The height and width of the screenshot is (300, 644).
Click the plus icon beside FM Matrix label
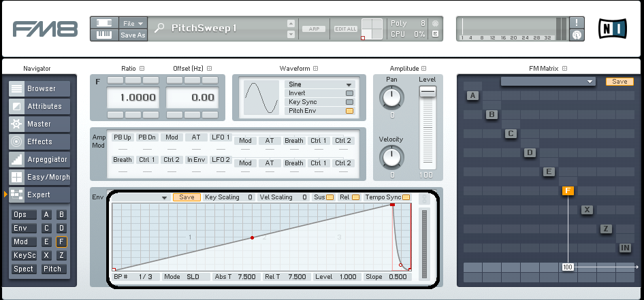565,69
